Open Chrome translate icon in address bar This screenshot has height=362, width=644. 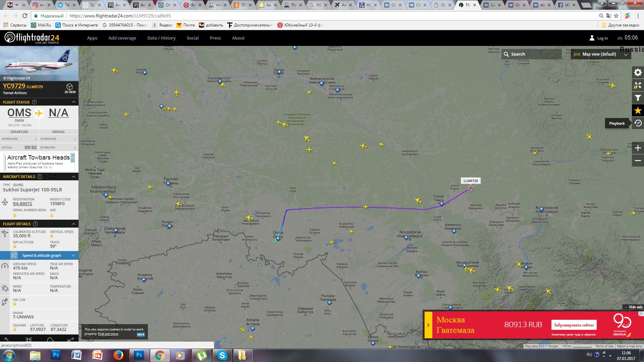tap(608, 16)
